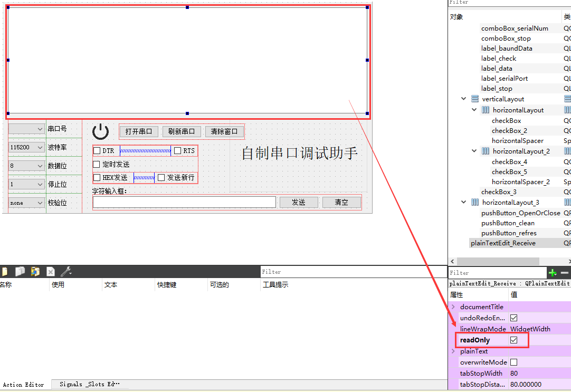Enable the HEX发送 checkbox
Image resolution: width=571 pixels, height=392 pixels.
coord(97,178)
